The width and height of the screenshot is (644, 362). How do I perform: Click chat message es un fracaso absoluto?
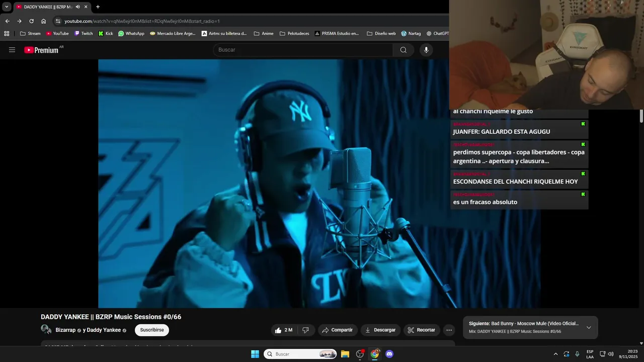[x=485, y=202]
